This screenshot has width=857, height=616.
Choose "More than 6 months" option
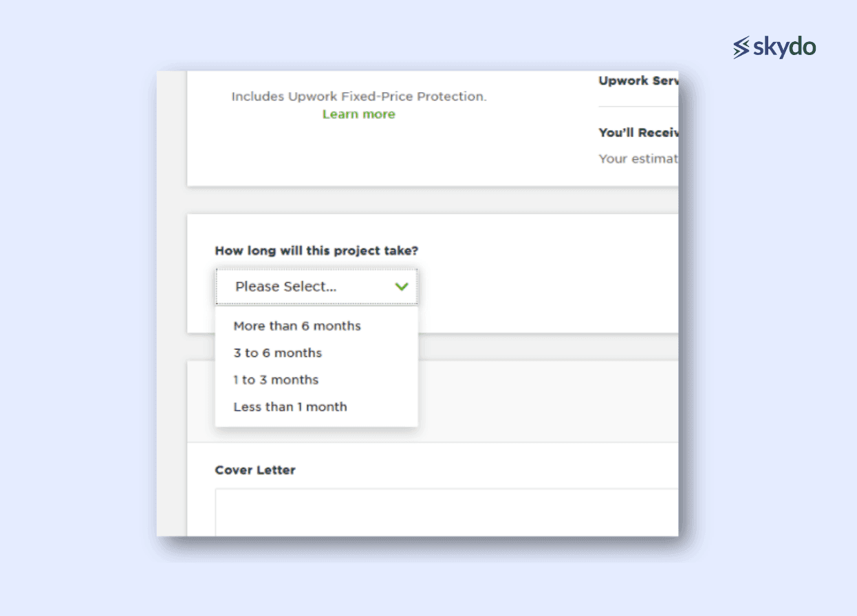(x=297, y=326)
